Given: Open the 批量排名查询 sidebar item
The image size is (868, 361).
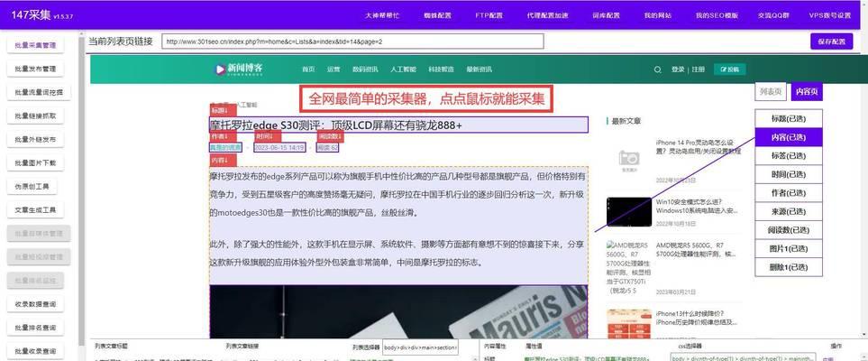Looking at the screenshot, I should click(x=35, y=328).
